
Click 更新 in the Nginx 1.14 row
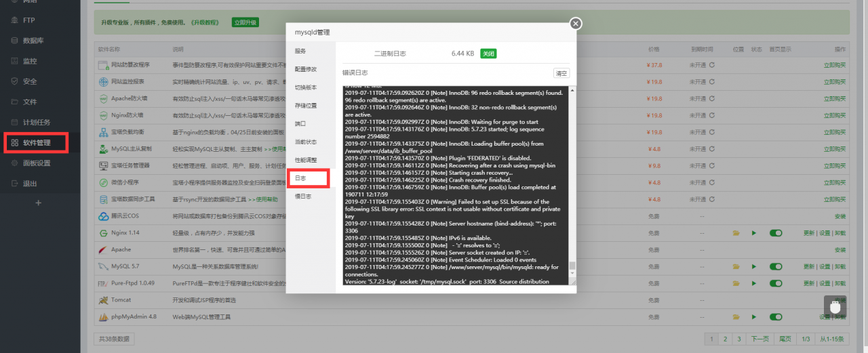[808, 233]
